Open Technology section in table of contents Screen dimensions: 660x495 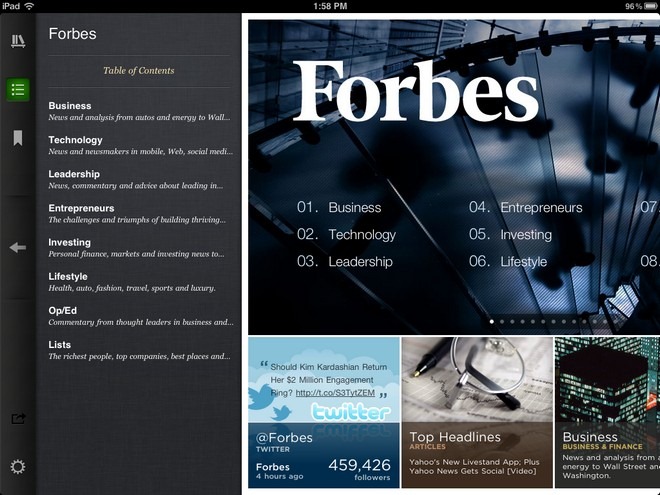[140, 145]
